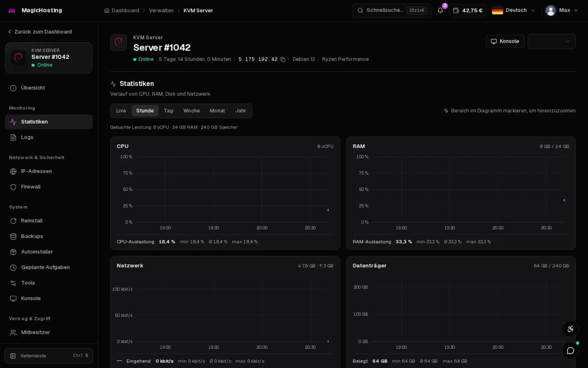The height and width of the screenshot is (368, 588).
Task: Expand the Max account menu chevron
Action: (576, 10)
